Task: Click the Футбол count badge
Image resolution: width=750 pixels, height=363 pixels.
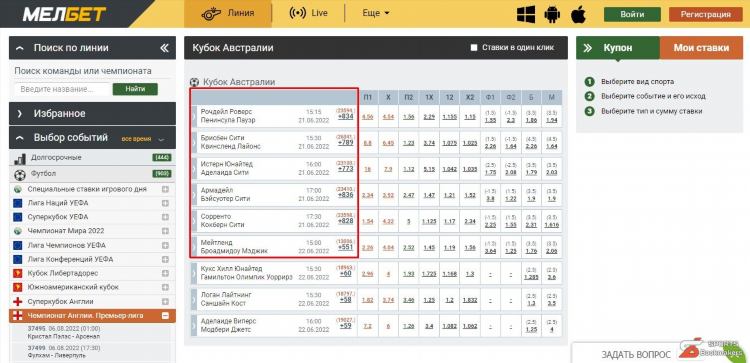Action: tap(162, 174)
